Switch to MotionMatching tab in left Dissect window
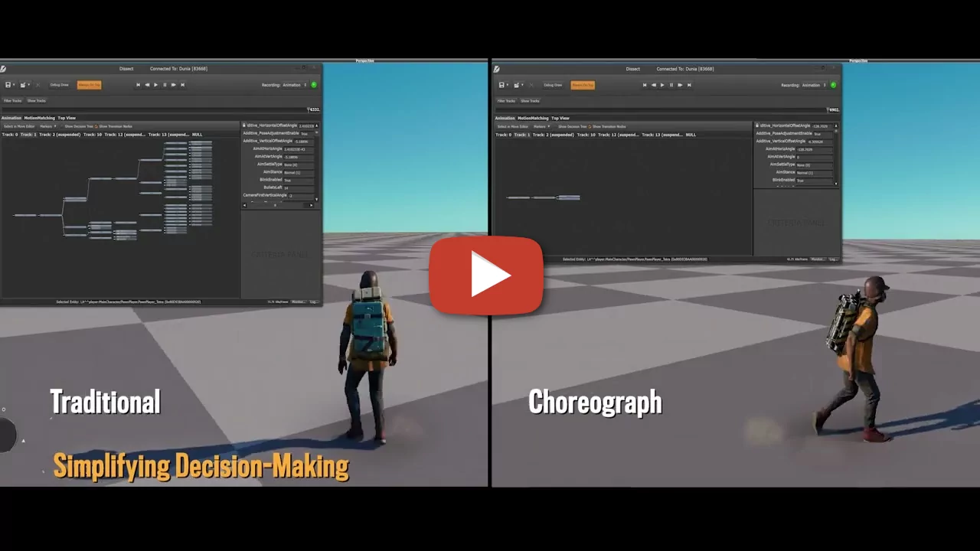This screenshot has height=551, width=980. pyautogui.click(x=39, y=118)
